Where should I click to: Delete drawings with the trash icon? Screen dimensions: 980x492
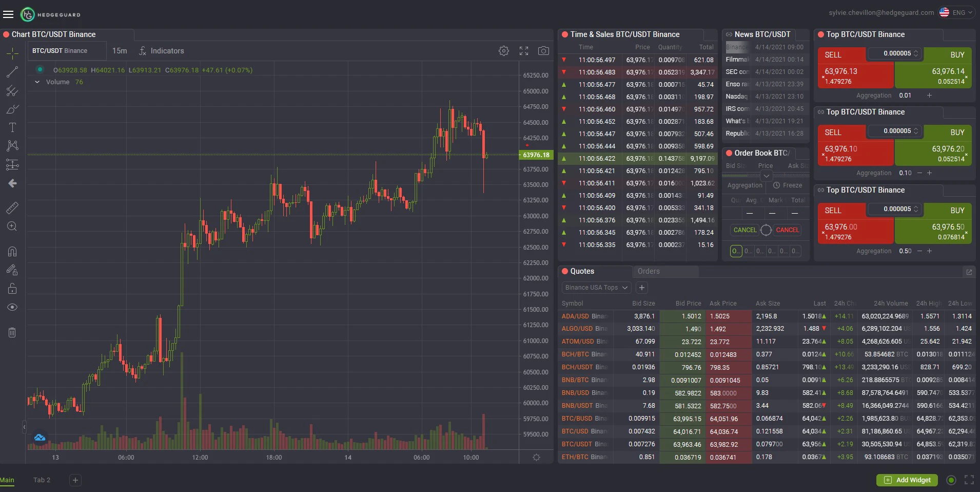(x=12, y=332)
